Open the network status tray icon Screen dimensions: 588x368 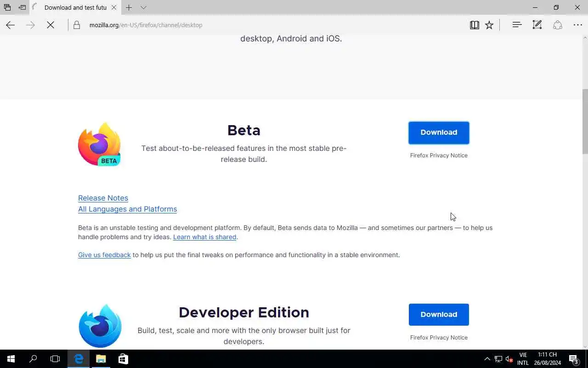click(498, 359)
